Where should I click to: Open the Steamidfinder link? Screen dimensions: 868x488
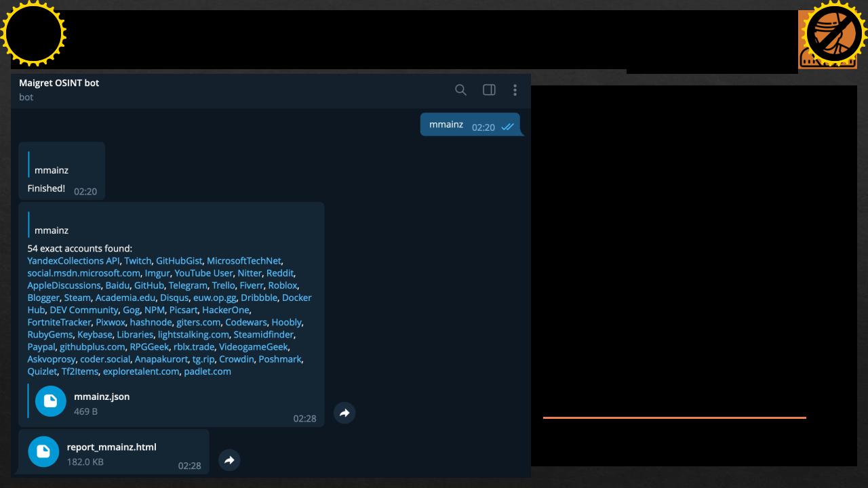pyautogui.click(x=264, y=334)
